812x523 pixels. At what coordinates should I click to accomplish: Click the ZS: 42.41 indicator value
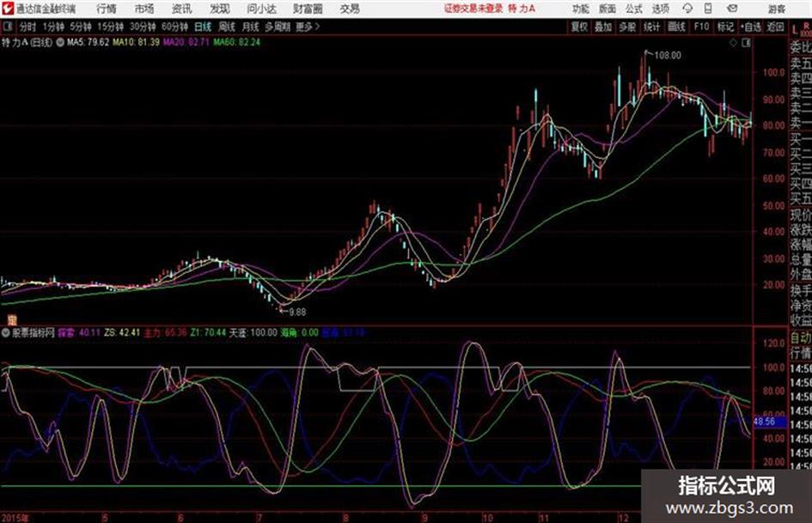pyautogui.click(x=122, y=332)
